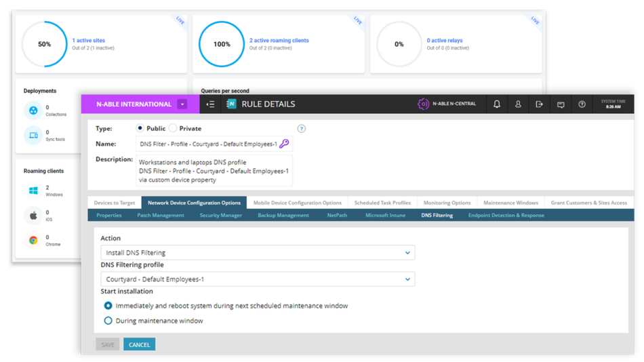
Task: Click the Cancel button
Action: click(x=139, y=345)
